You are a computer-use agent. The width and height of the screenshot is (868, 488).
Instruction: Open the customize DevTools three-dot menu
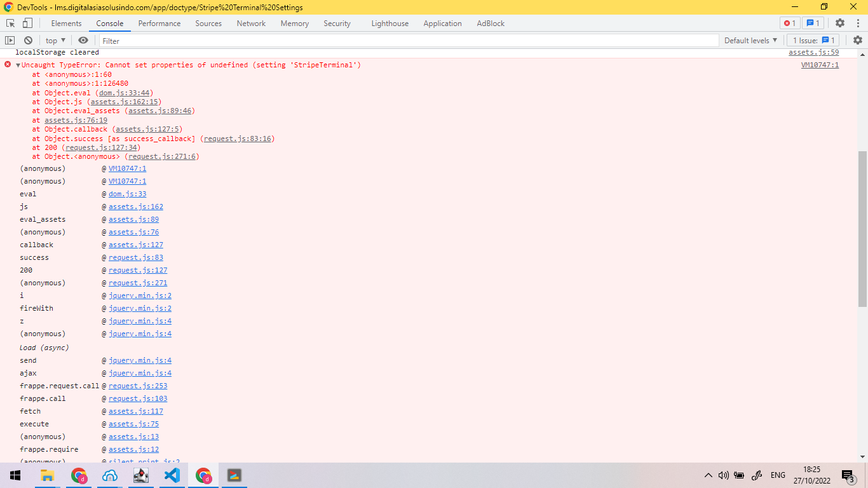pos(857,23)
